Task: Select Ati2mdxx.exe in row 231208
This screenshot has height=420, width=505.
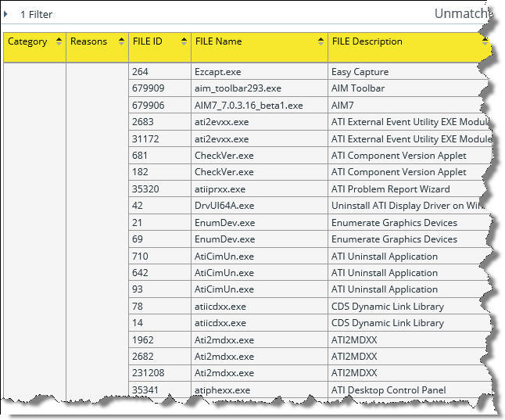Action: [224, 373]
